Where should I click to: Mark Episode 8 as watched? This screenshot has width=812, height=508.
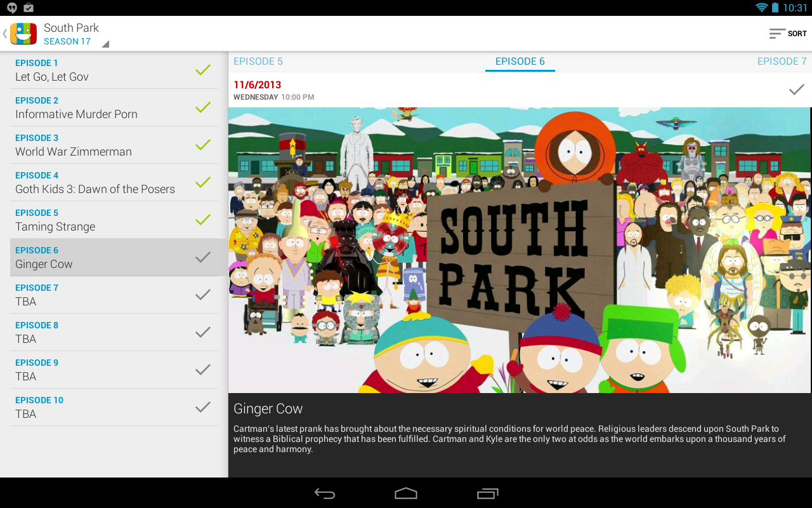coord(203,332)
